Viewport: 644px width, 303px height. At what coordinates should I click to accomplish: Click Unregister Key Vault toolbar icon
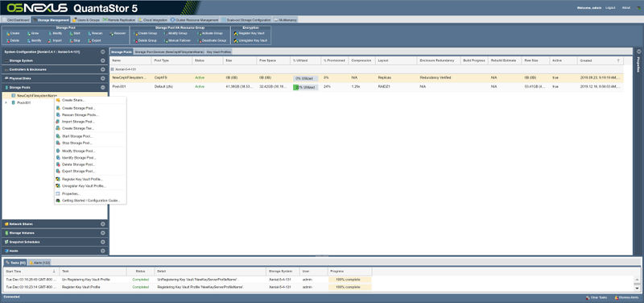236,41
